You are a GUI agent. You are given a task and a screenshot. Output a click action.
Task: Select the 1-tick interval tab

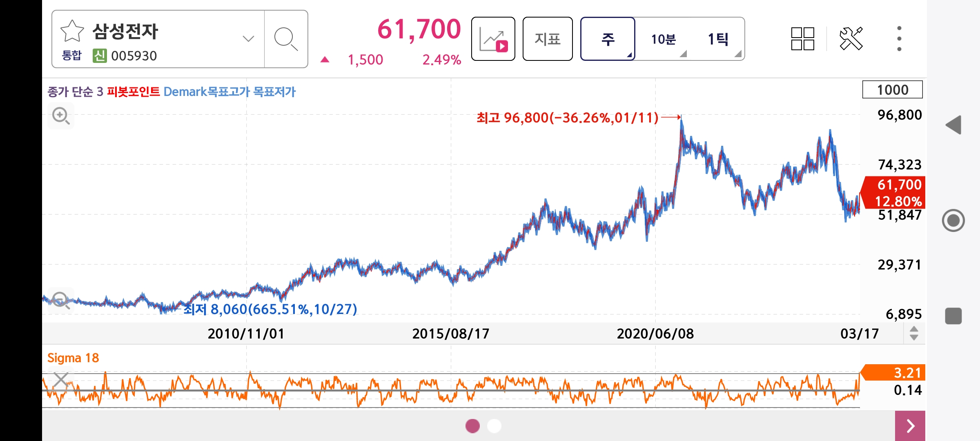point(718,39)
